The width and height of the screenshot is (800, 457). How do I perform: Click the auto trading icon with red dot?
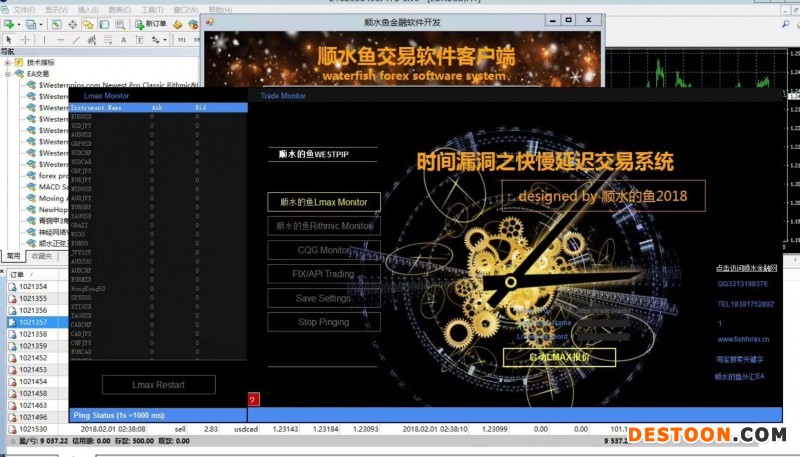pyautogui.click(x=193, y=24)
